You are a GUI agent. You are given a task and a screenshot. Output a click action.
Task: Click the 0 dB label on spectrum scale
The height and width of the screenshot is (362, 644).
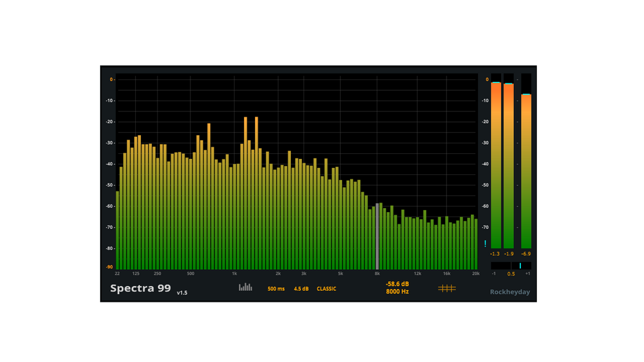coord(111,79)
